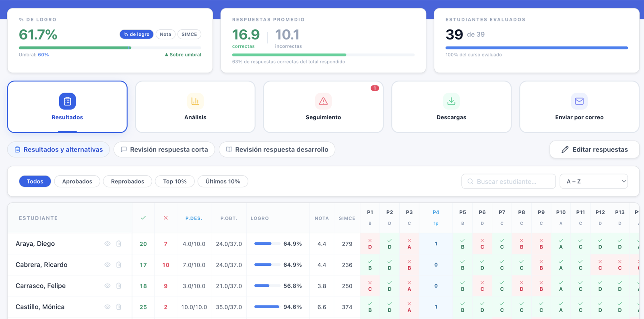Click trash icon for Castillo, Mónica
644x319 pixels.
click(x=119, y=307)
